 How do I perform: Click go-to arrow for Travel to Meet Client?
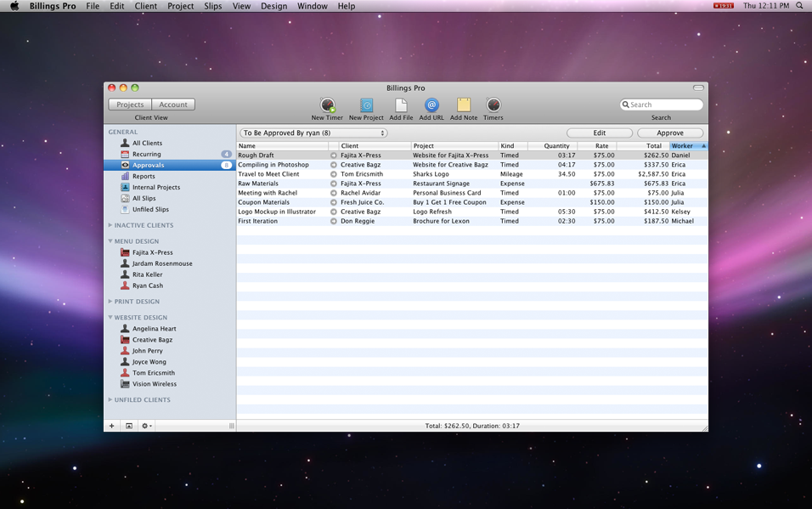pyautogui.click(x=334, y=174)
